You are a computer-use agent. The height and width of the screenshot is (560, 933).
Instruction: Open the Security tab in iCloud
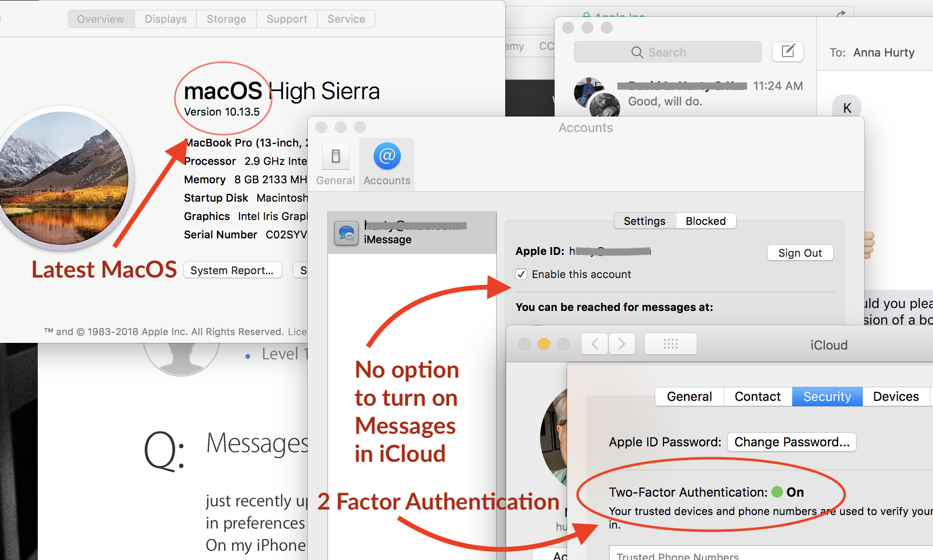point(827,397)
